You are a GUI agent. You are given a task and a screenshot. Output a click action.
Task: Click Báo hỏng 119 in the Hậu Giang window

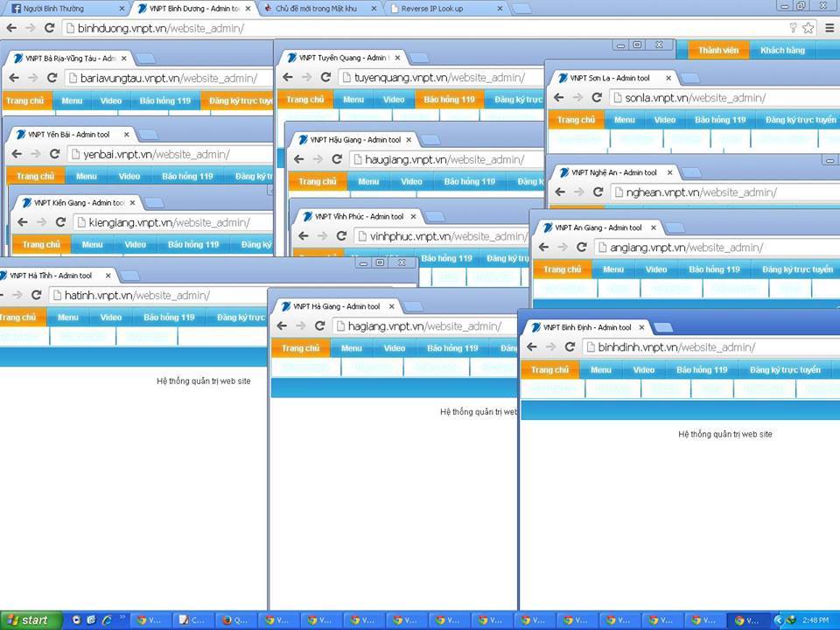(469, 182)
